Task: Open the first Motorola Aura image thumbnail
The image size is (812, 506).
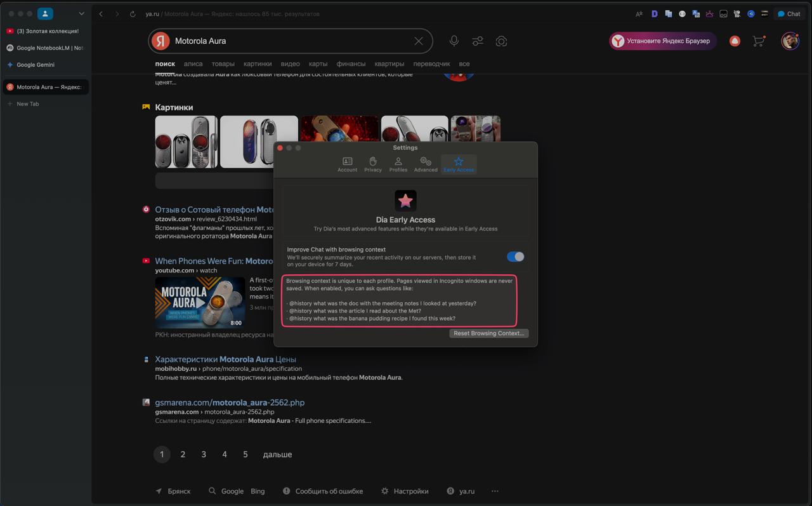Action: point(187,142)
